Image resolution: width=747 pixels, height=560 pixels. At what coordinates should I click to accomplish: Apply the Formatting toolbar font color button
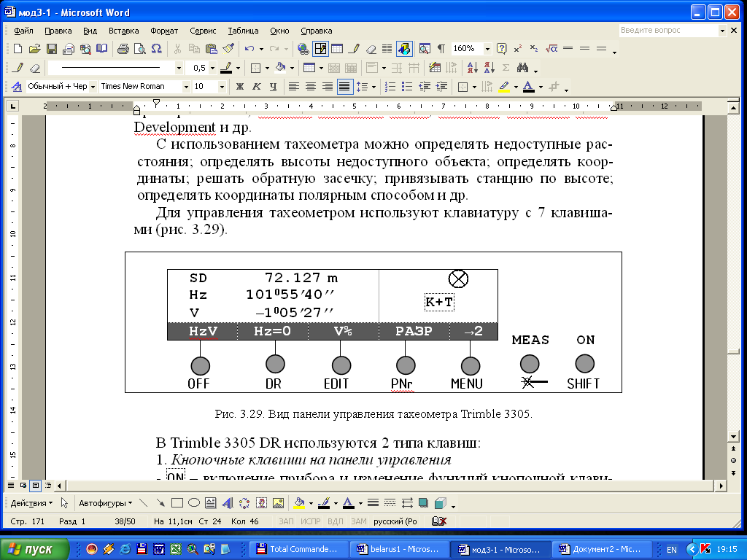528,87
